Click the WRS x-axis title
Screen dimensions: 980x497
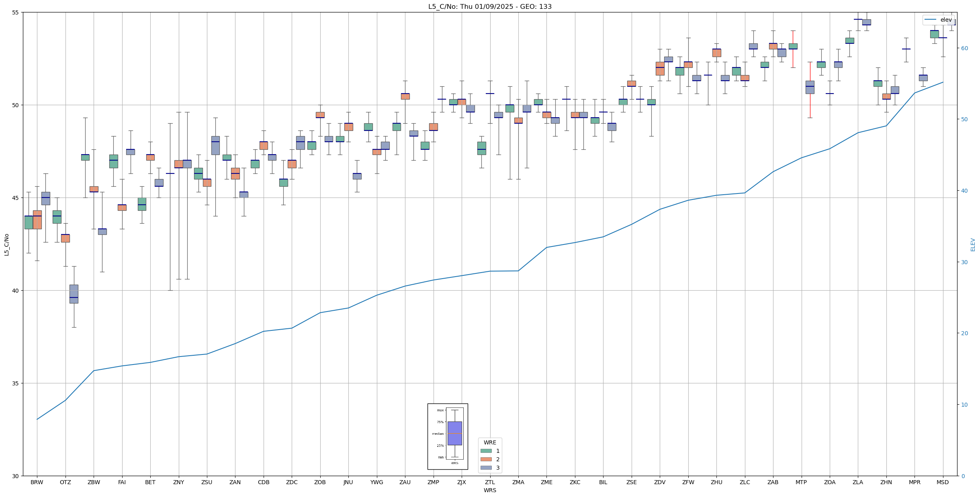tap(490, 490)
